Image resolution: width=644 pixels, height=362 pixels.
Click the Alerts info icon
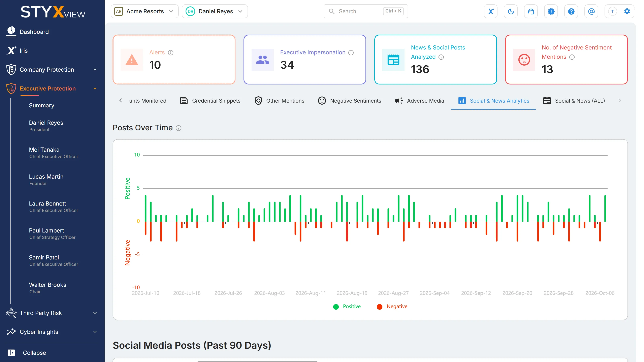[x=170, y=52]
